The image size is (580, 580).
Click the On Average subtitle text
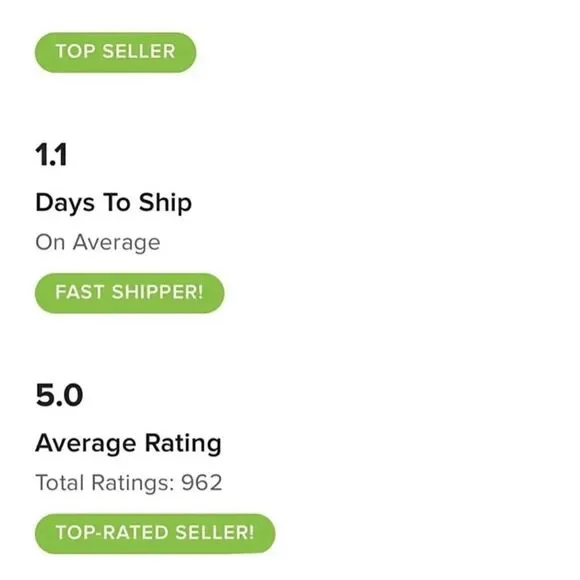click(98, 243)
